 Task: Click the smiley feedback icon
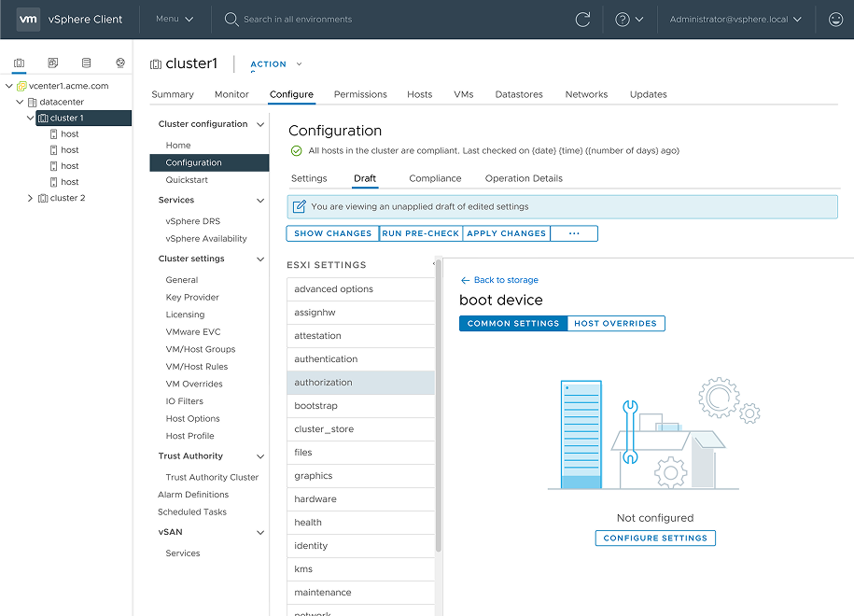tap(835, 20)
